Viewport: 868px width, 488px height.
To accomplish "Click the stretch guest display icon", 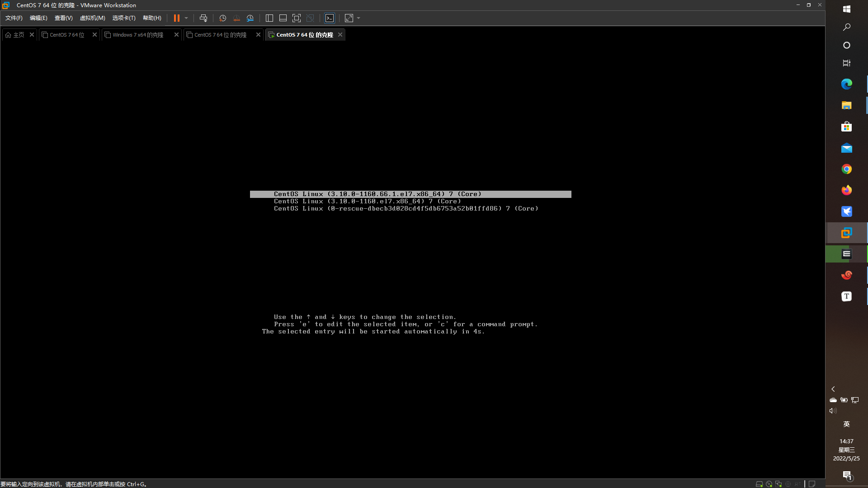I will coord(349,18).
